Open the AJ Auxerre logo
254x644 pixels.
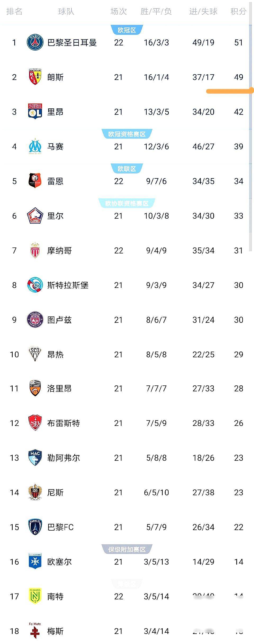(35, 562)
